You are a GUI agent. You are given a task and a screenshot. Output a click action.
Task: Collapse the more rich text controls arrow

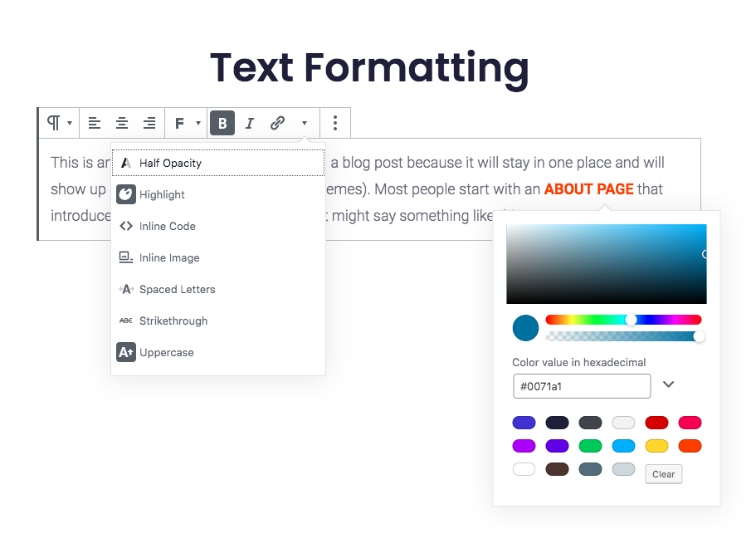305,123
